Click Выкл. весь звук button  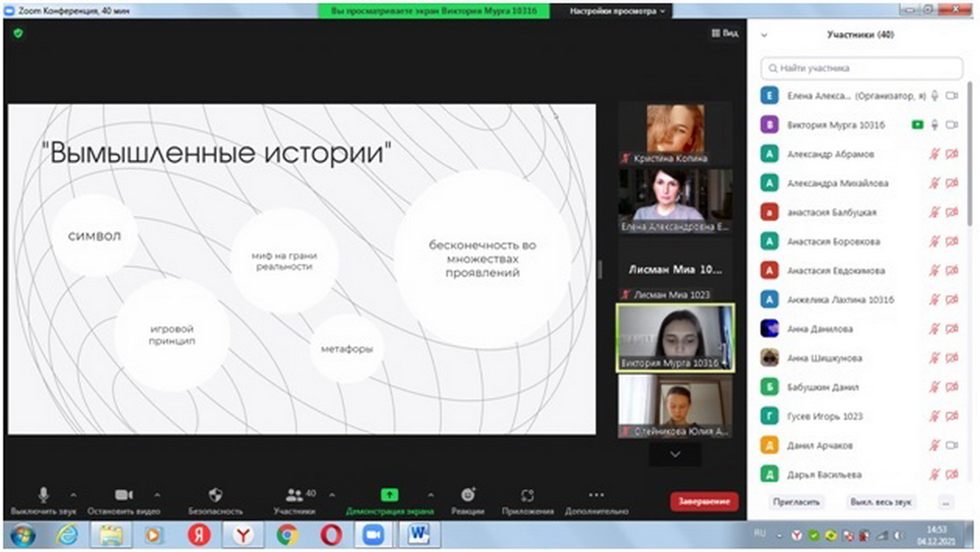pyautogui.click(x=881, y=502)
